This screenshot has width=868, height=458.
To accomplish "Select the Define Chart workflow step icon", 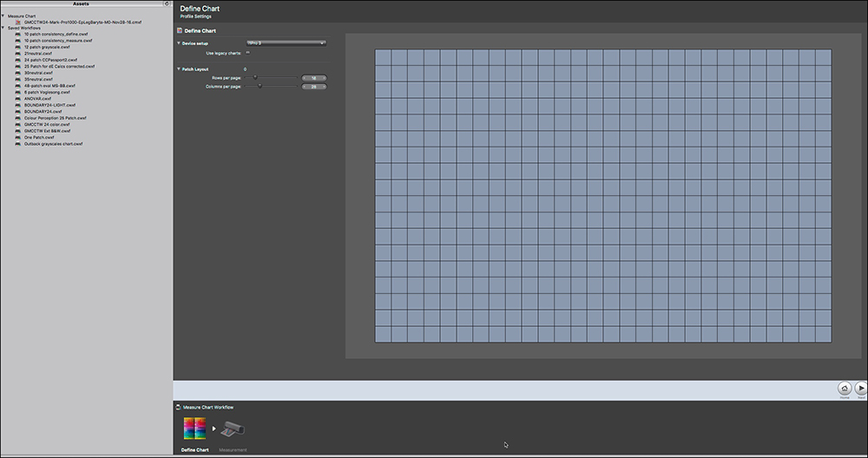I will [194, 429].
